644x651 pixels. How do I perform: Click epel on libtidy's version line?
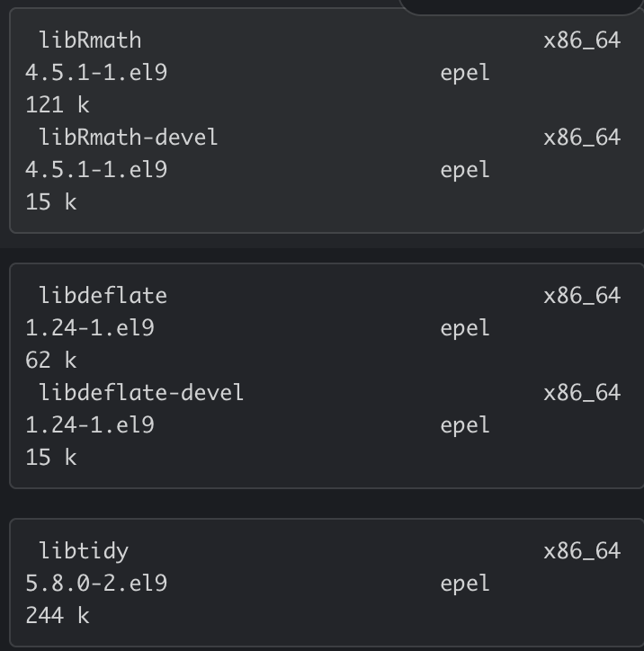pos(465,584)
